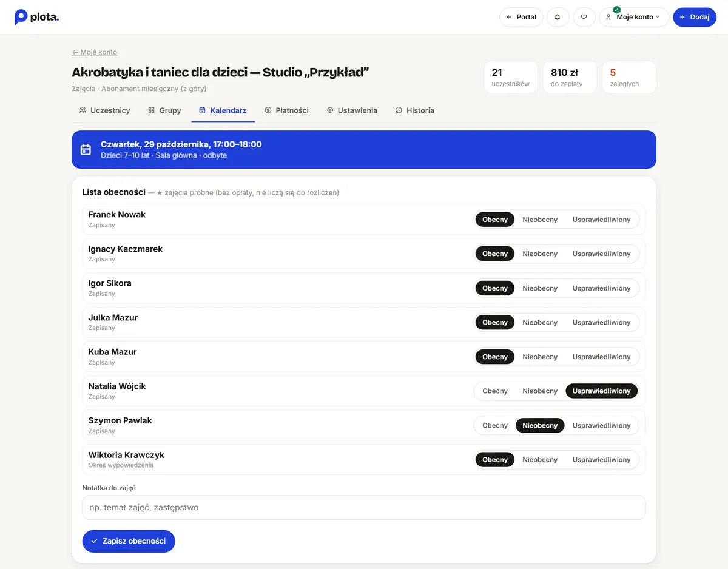Open the Kalendarz tab
Screen dimensions: 728x569
coord(223,110)
